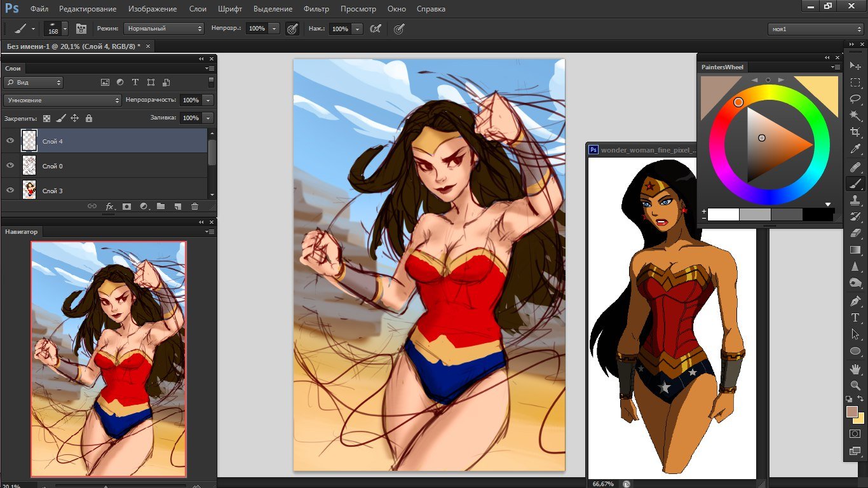Screen dimensions: 868x488
Task: Select the Rectangular Marquee tool
Action: pos(855,83)
